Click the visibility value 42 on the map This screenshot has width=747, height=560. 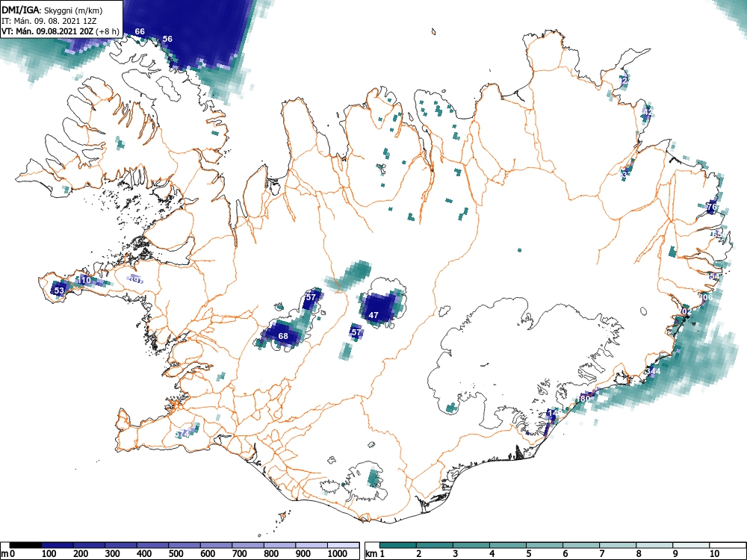coord(647,113)
